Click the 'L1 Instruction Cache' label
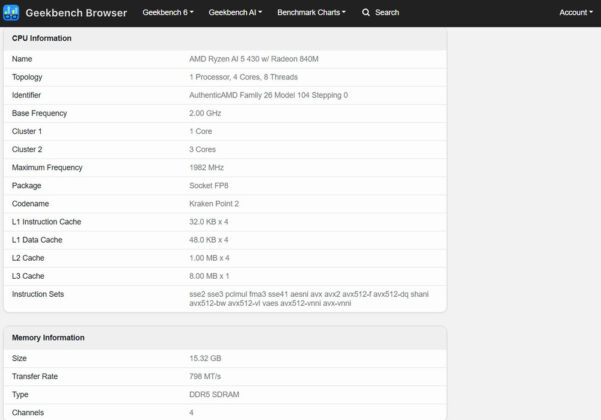The width and height of the screenshot is (601, 420). 46,221
